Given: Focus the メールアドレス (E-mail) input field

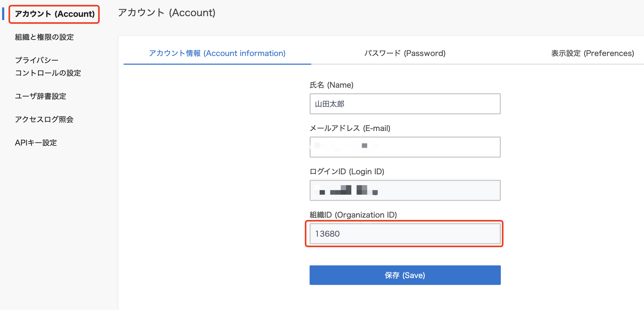Looking at the screenshot, I should click(405, 147).
